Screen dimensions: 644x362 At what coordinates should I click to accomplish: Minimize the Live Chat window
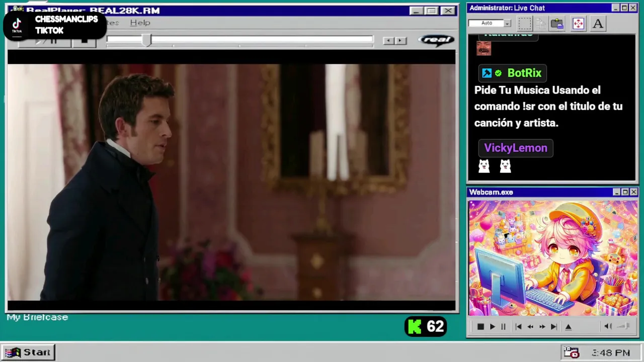click(615, 8)
